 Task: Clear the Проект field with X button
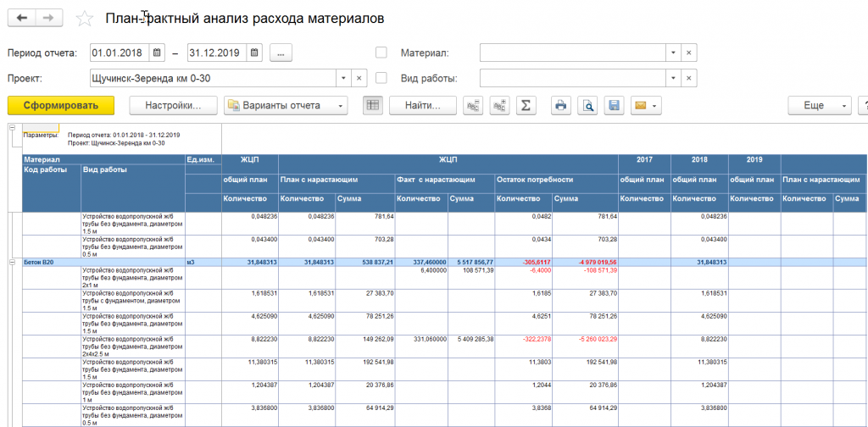(x=359, y=78)
